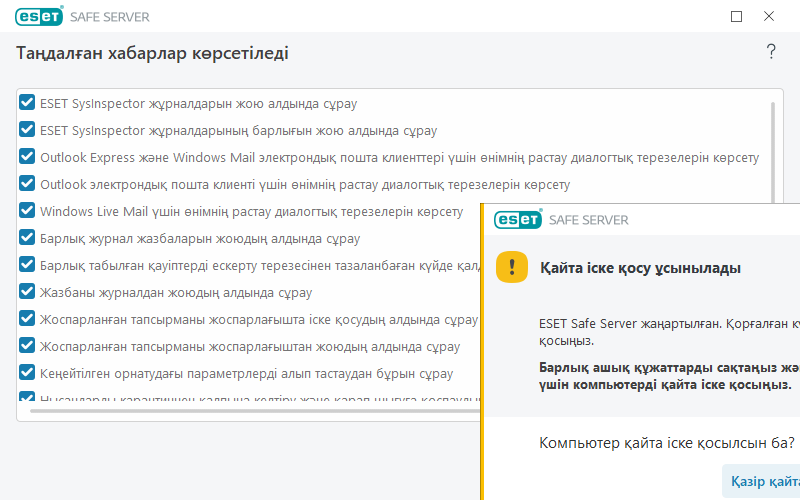This screenshot has width=800, height=500.
Task: Uncheck Барлық журнал жазбаларын жоюдың алдында сұрау
Action: [x=27, y=237]
